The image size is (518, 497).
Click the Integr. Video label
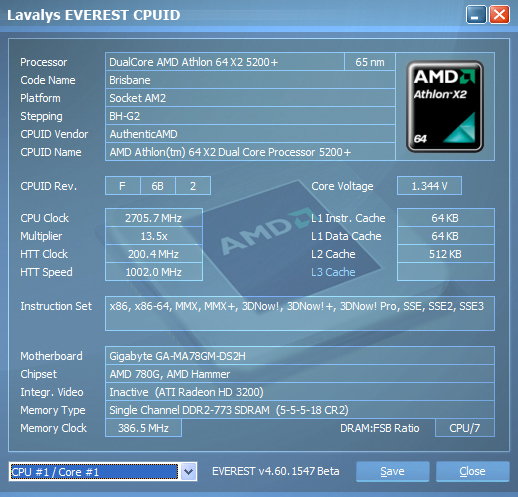(52, 392)
